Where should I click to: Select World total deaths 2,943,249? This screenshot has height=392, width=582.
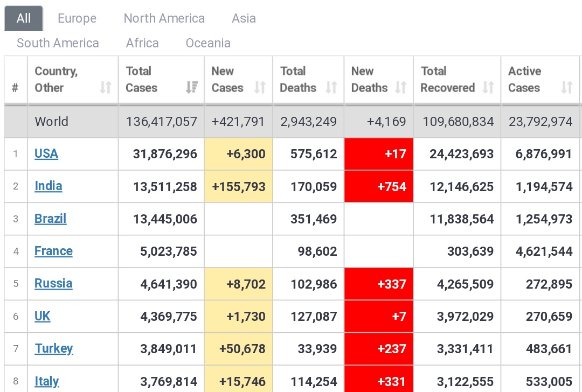coord(308,121)
